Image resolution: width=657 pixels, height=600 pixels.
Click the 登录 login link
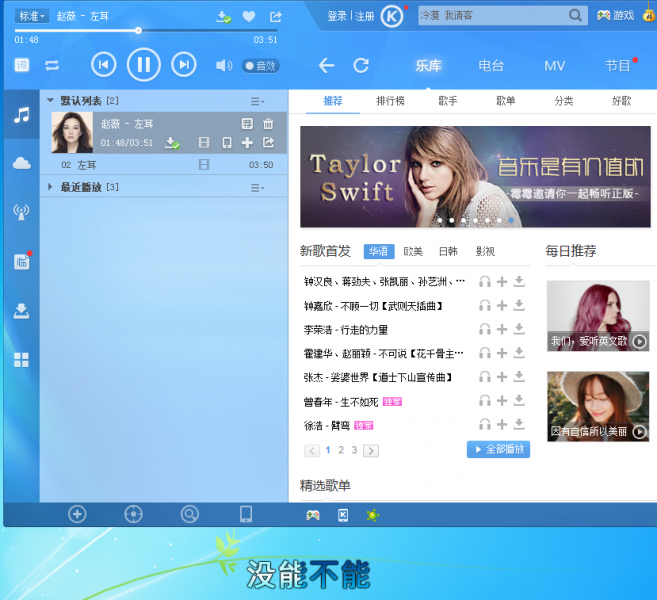pos(337,16)
